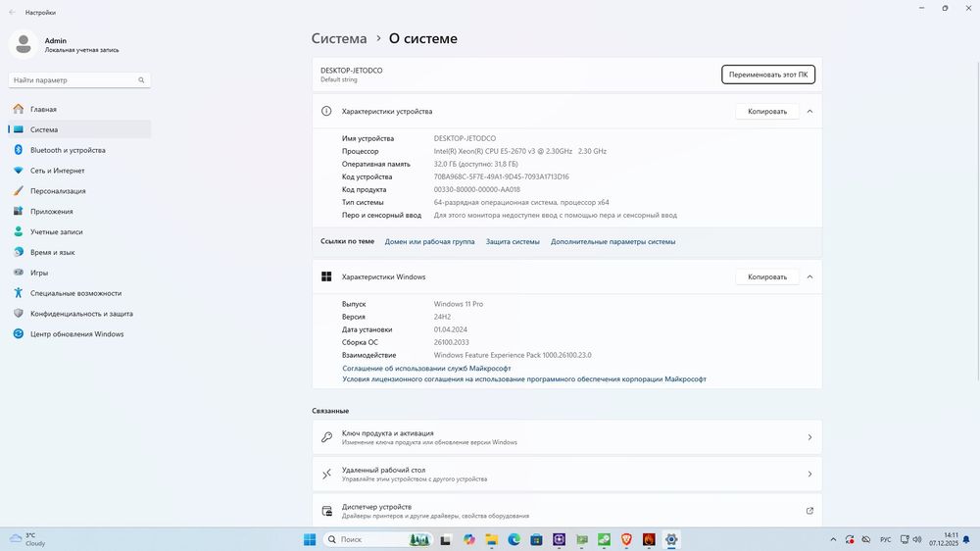Click the Сборка ОС value 26100.2033

coord(451,342)
